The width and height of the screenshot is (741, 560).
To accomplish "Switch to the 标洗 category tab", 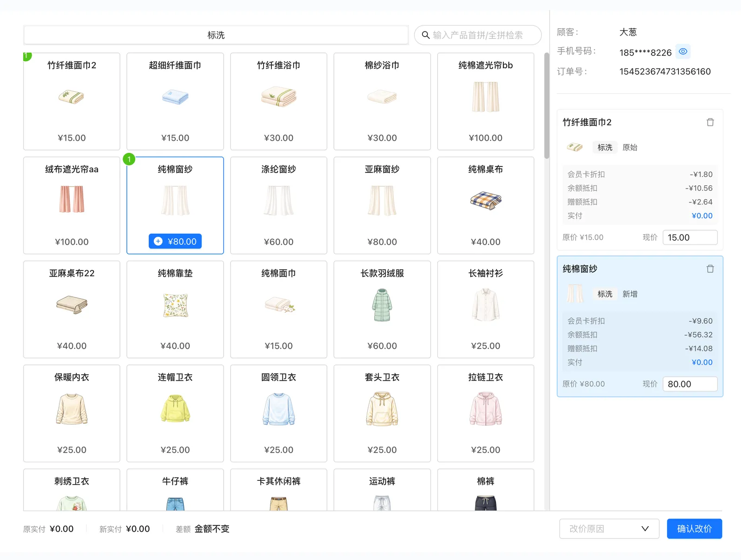I will [x=216, y=35].
